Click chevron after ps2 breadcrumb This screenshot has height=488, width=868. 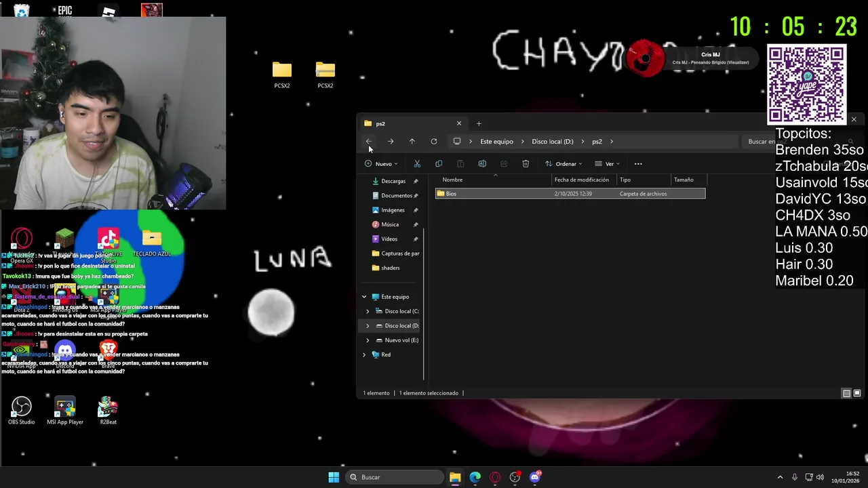pos(612,142)
